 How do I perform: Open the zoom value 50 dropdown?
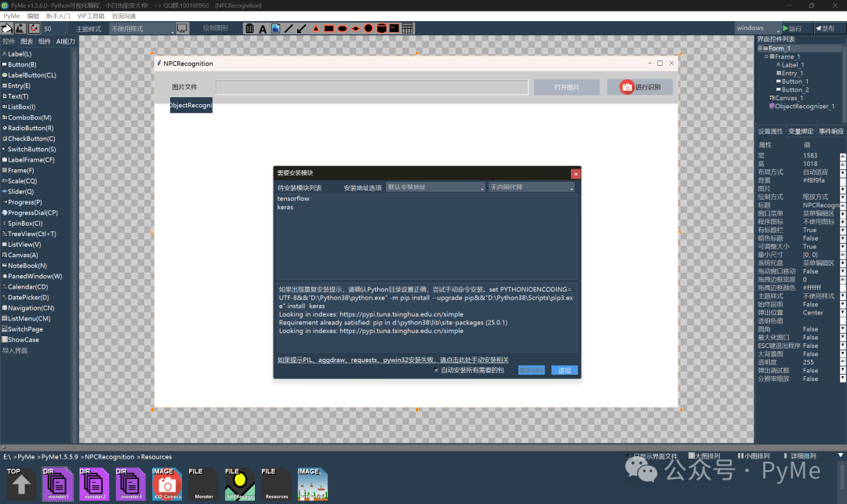[55, 28]
